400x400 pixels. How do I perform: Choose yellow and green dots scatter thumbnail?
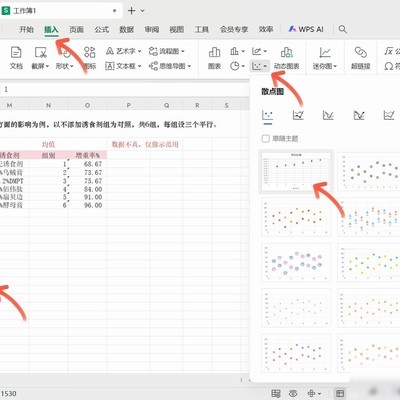[x=368, y=262]
